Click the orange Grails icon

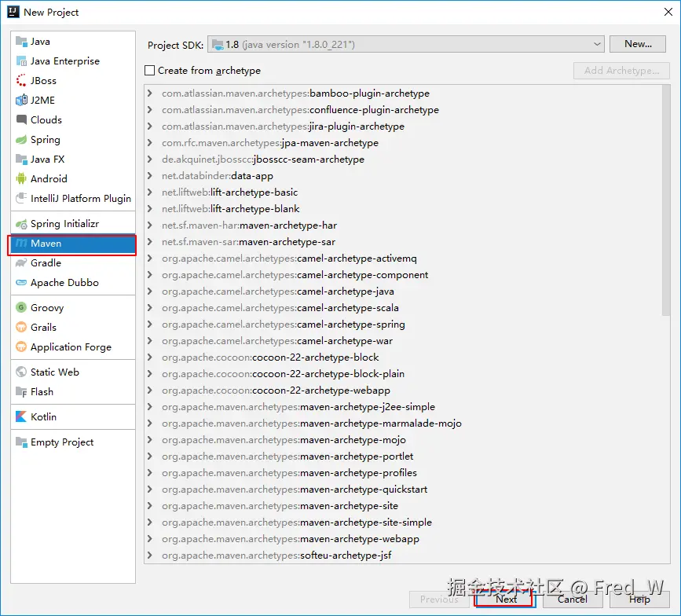pyautogui.click(x=21, y=327)
